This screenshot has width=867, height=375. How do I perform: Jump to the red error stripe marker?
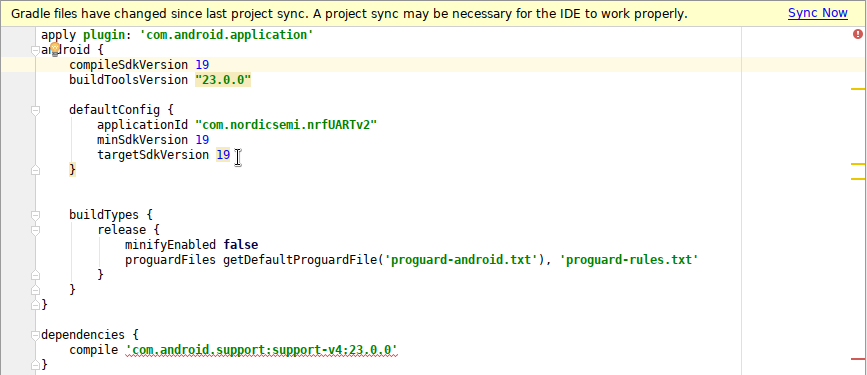pos(858,359)
